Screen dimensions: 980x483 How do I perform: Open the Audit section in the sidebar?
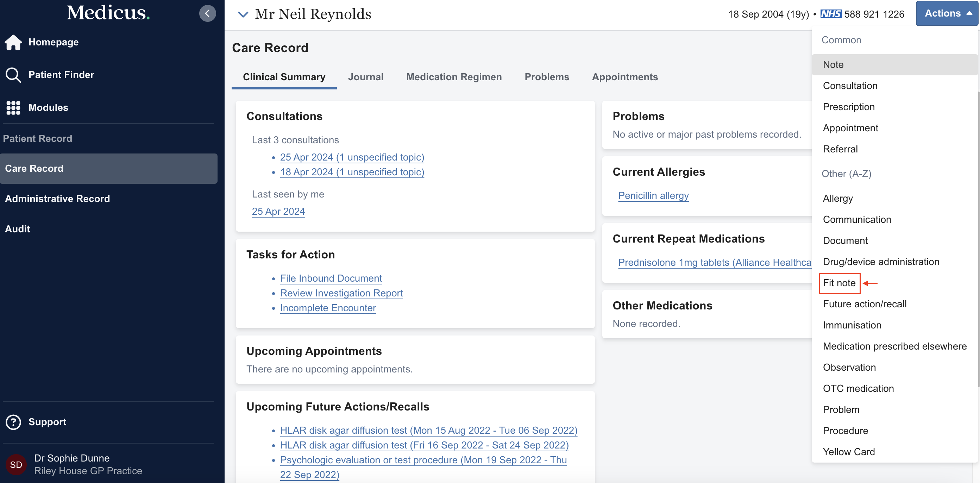point(17,229)
